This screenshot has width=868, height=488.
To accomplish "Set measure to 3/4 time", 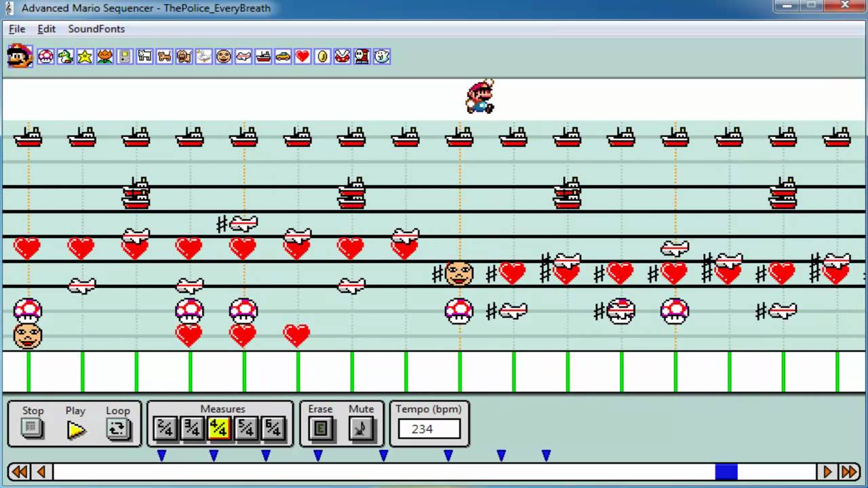I will pyautogui.click(x=193, y=428).
